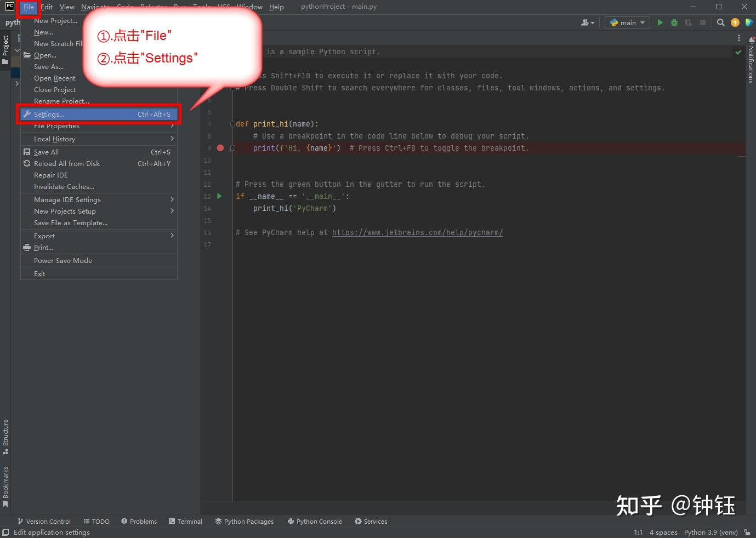Open Search Everywhere magnifier icon

(721, 22)
